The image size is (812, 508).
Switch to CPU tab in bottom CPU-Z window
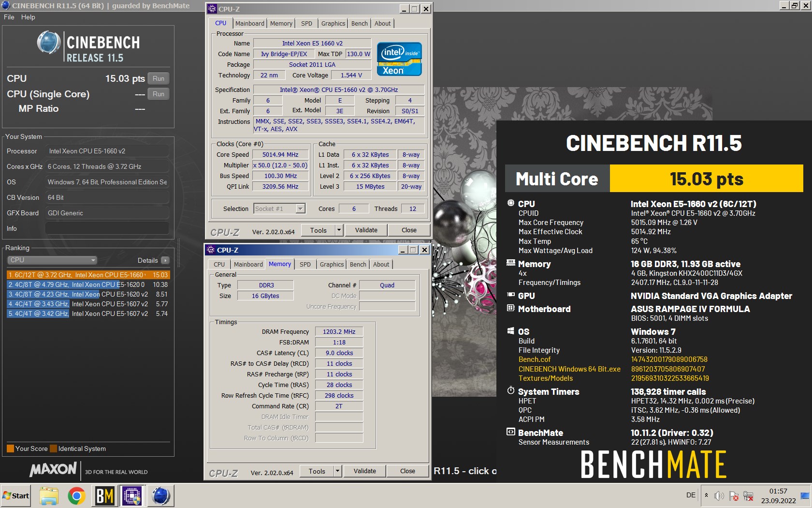pos(219,264)
